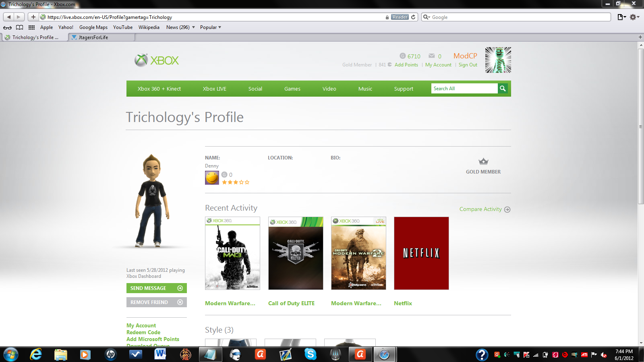The height and width of the screenshot is (362, 644).
Task: Show all bookmarks via the book icon
Action: tap(19, 27)
